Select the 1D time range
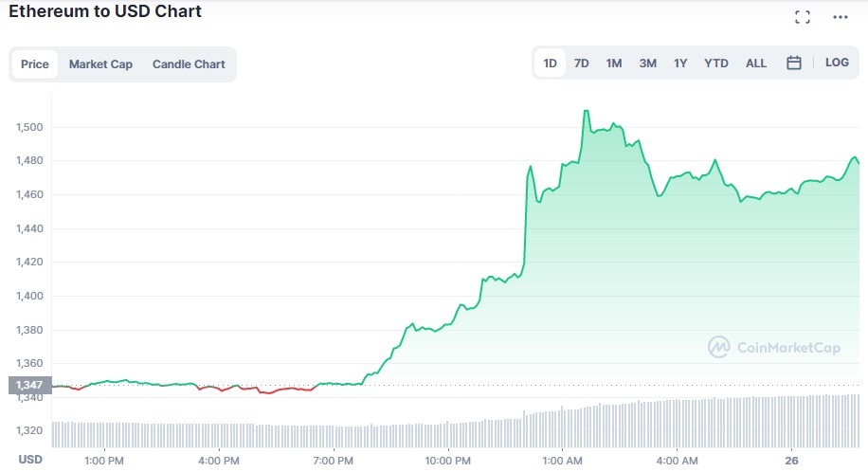The width and height of the screenshot is (868, 472). coord(550,64)
